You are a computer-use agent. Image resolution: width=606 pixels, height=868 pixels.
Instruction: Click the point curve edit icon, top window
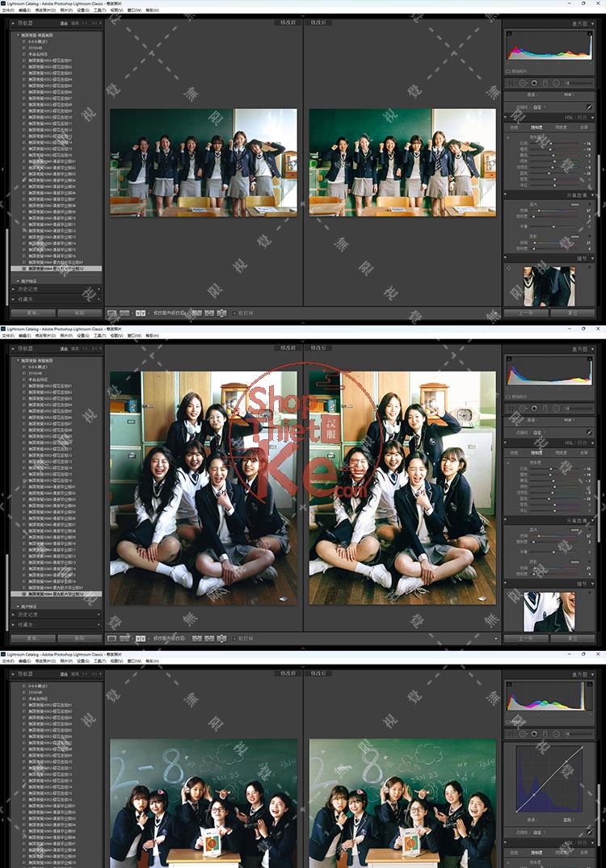[589, 106]
